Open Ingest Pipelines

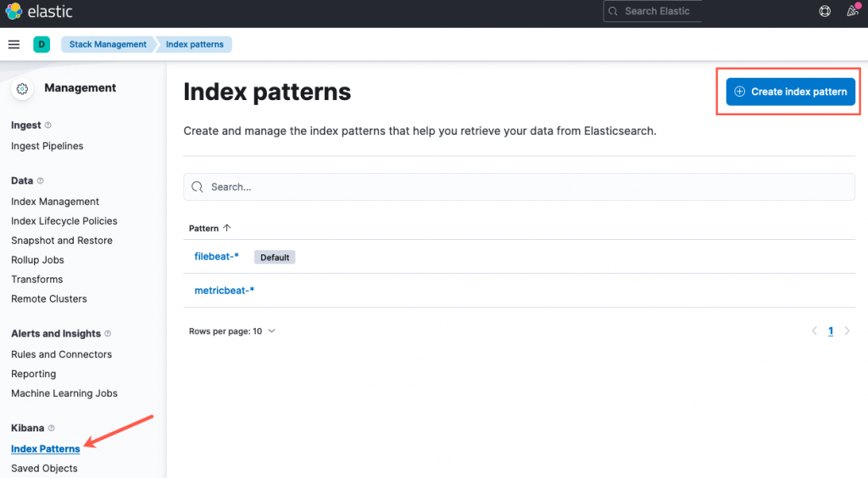(x=47, y=146)
